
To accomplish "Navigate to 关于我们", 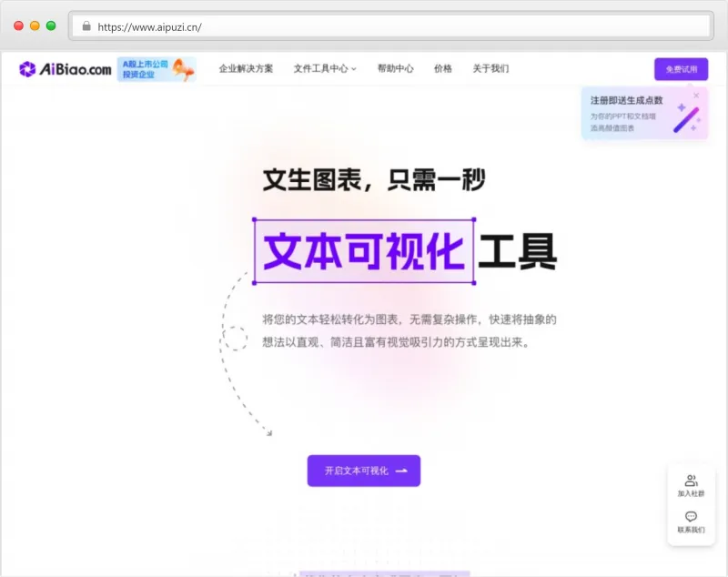I will click(x=491, y=68).
